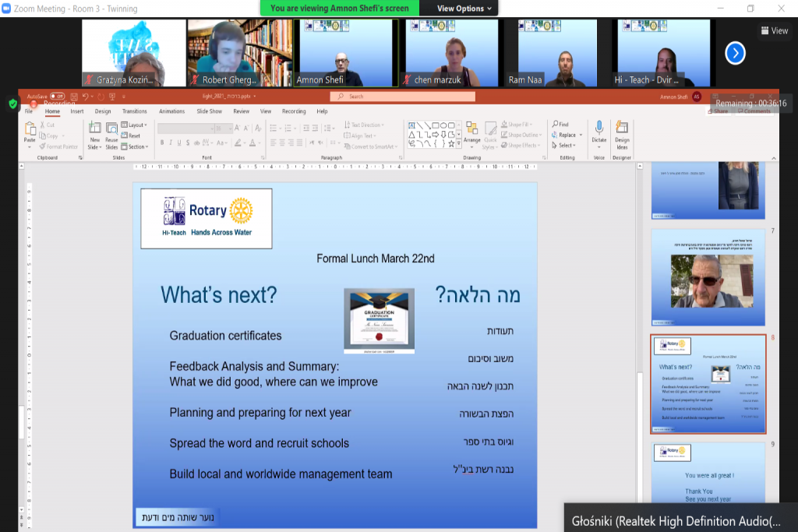Toggle bold formatting in the Font group
Image resolution: width=798 pixels, height=532 pixels.
pyautogui.click(x=162, y=143)
